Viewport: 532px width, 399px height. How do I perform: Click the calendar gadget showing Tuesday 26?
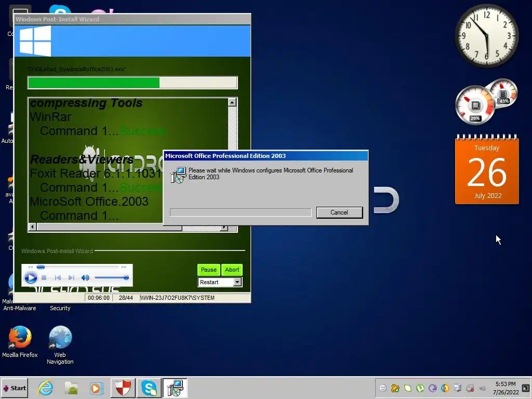[x=487, y=170]
